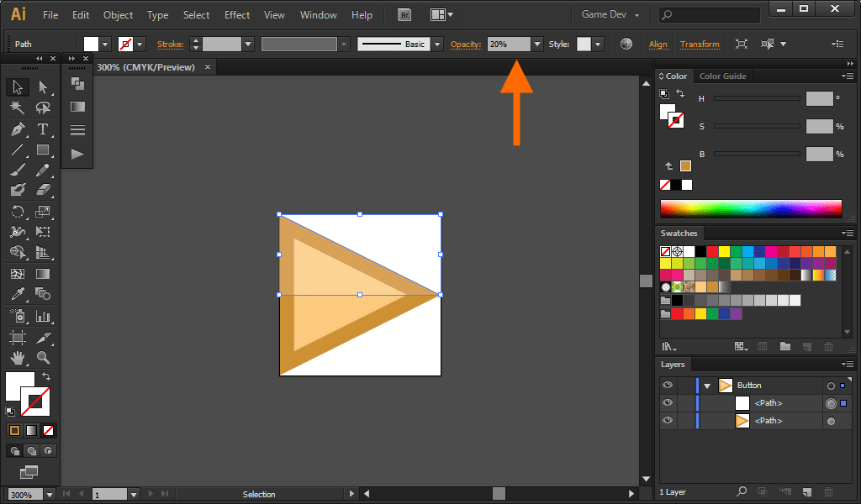
Task: Open the Opacity dropdown in control bar
Action: [x=536, y=44]
